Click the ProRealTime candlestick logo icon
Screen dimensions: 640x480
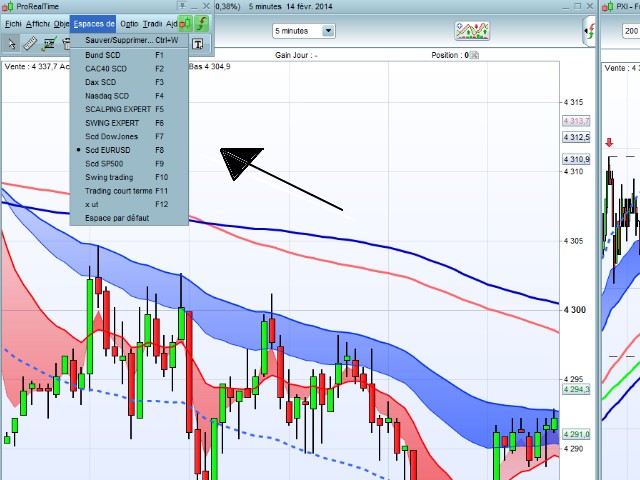click(8, 7)
